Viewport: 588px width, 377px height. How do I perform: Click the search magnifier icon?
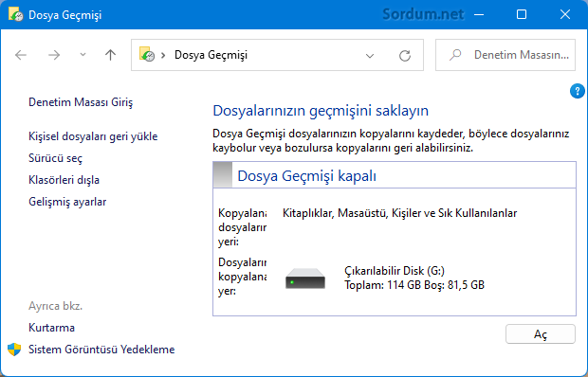tap(455, 55)
